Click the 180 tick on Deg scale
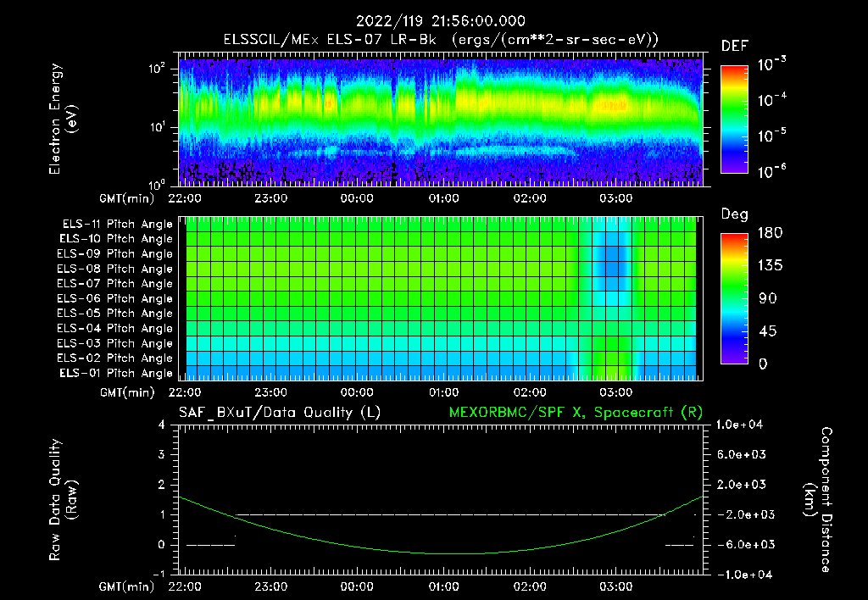The height and width of the screenshot is (600, 868). [770, 233]
